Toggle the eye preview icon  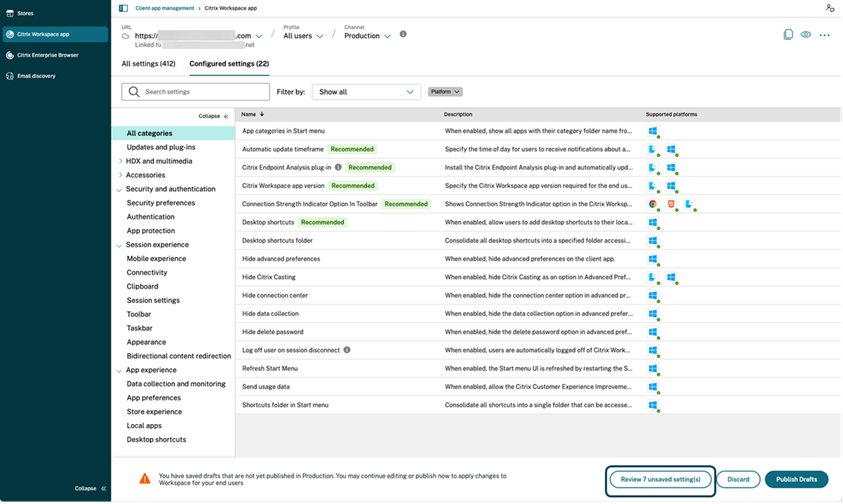(805, 35)
